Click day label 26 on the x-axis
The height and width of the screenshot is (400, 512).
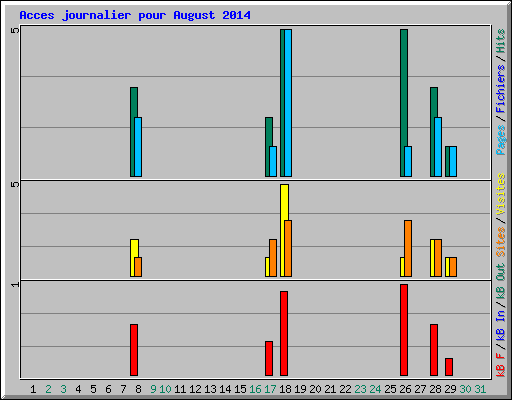[405, 389]
